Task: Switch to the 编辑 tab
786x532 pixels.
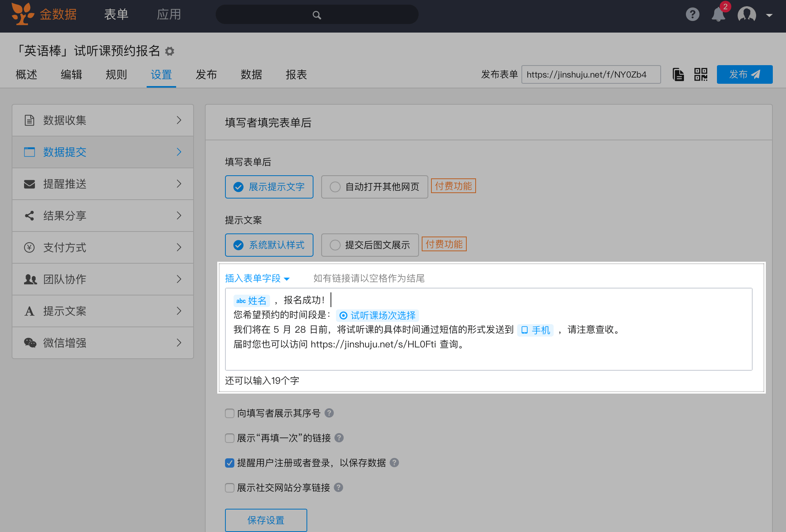Action: [71, 74]
